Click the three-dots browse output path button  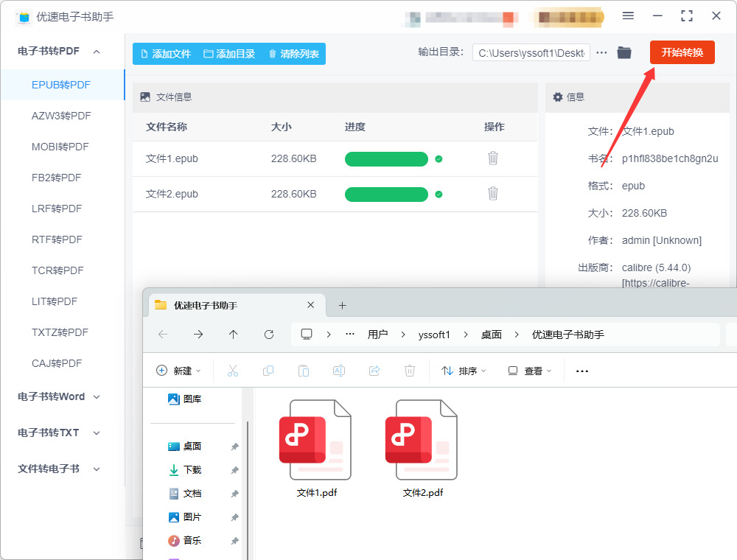[601, 52]
